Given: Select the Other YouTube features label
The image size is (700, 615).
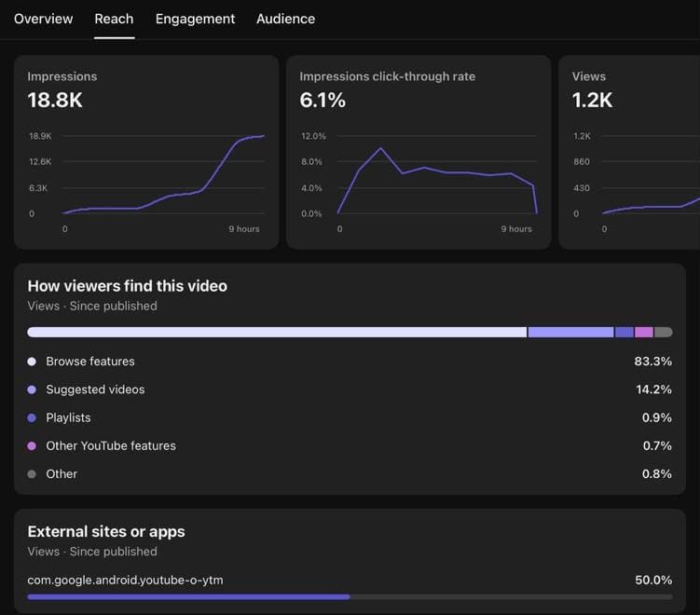Looking at the screenshot, I should 111,445.
